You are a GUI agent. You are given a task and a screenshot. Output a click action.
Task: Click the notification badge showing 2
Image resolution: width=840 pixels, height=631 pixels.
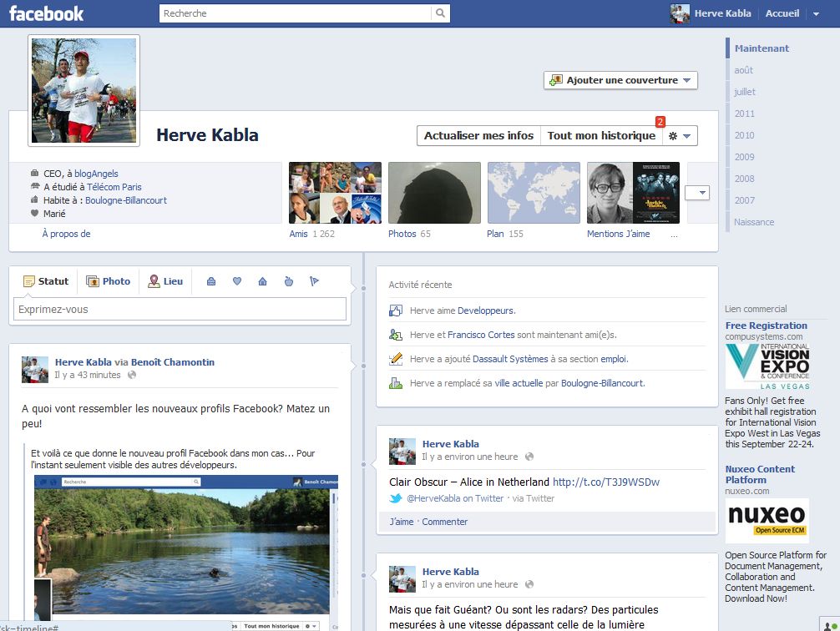point(660,122)
